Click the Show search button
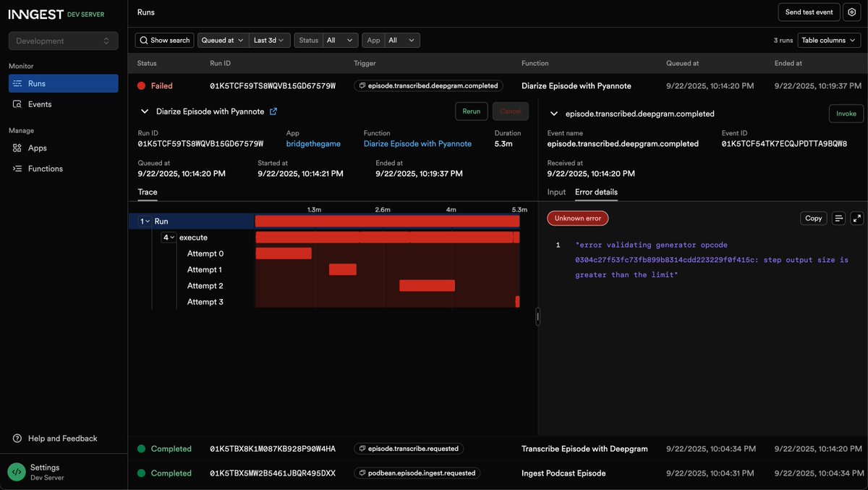This screenshot has height=490, width=868. point(165,41)
